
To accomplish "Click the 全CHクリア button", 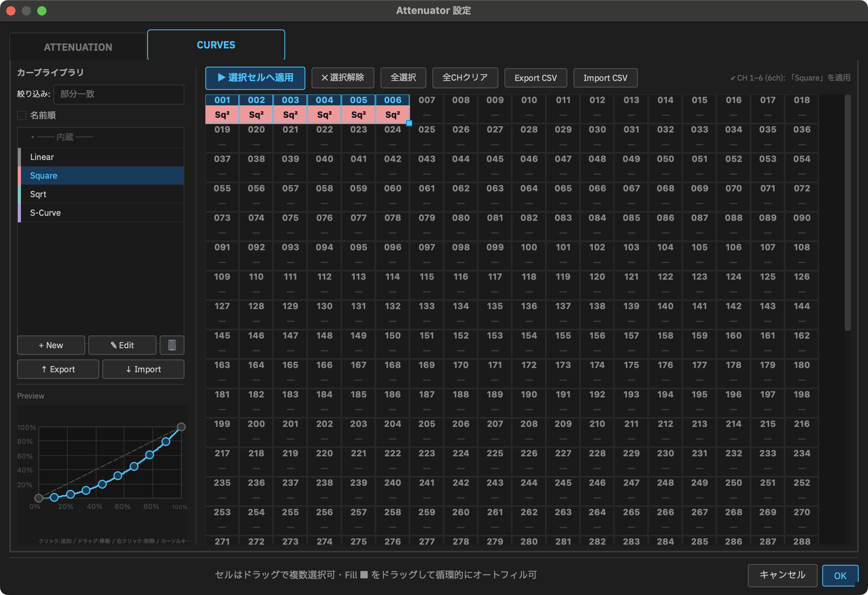I will point(465,78).
